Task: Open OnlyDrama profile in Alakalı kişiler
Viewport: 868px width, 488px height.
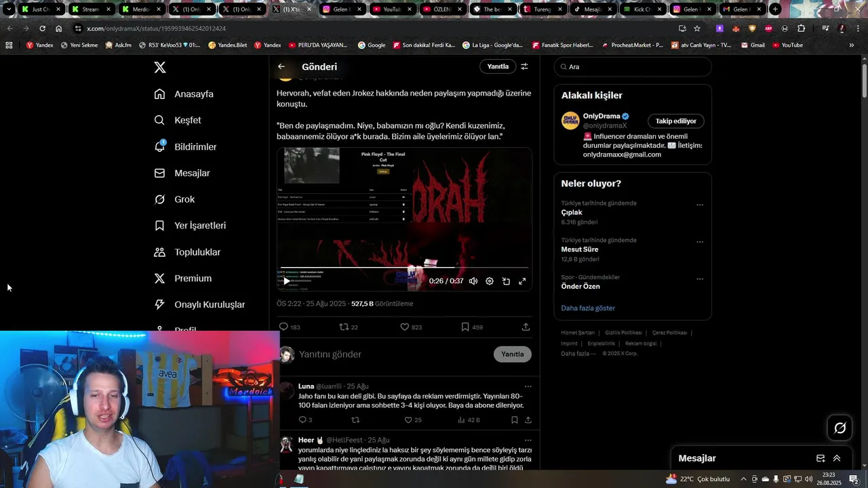Action: click(601, 116)
